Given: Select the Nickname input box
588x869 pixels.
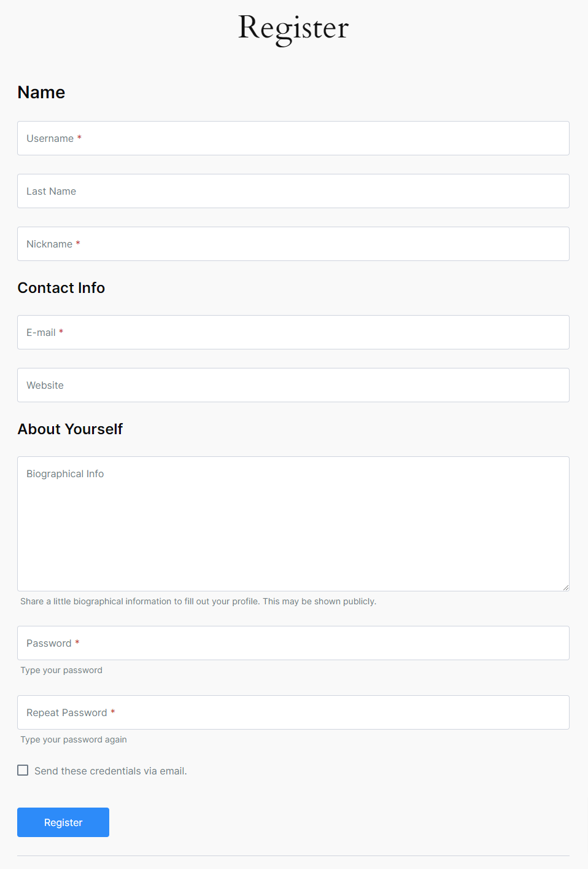Looking at the screenshot, I should (x=293, y=244).
